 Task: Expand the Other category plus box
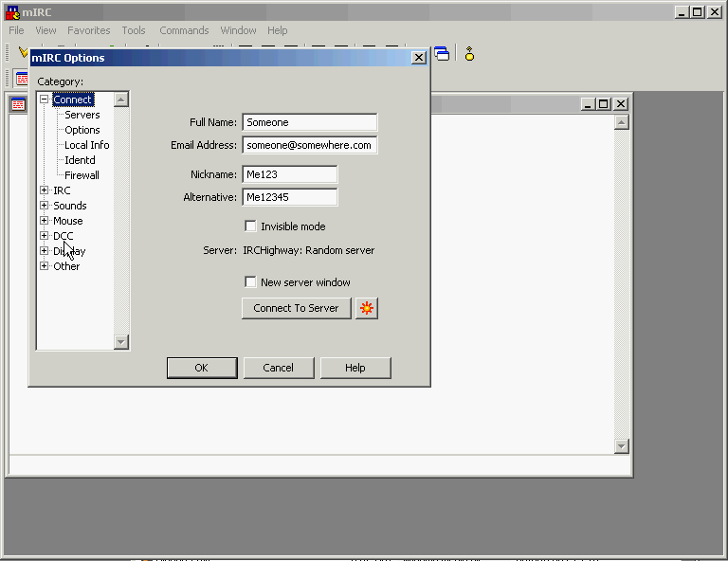point(45,265)
